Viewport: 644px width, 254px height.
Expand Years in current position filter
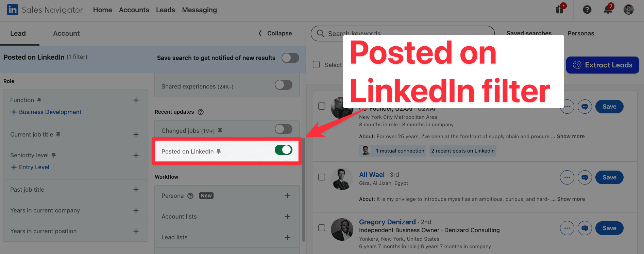(136, 231)
